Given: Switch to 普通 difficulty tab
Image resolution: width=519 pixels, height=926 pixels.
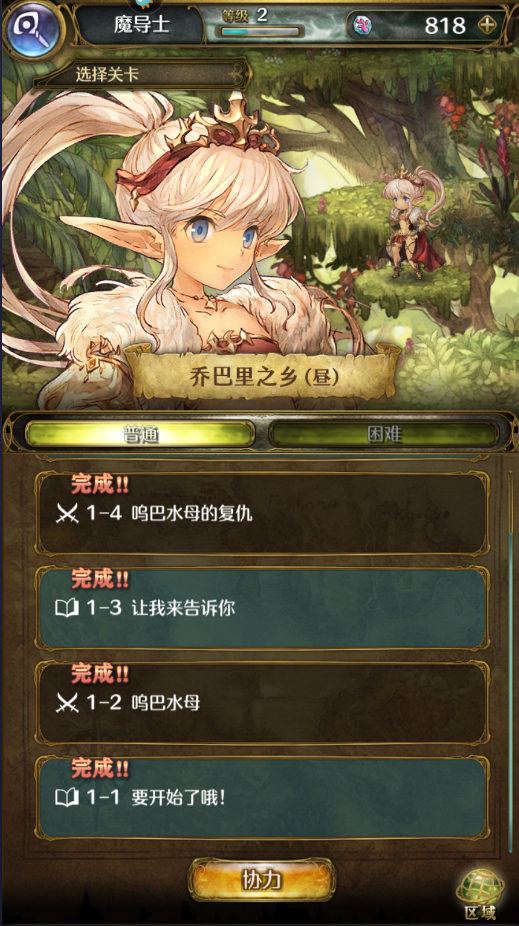Looking at the screenshot, I should (140, 434).
